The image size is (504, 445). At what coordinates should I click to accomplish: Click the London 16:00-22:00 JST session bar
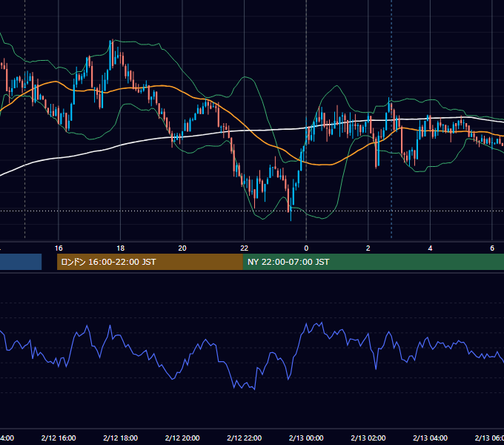(x=150, y=262)
